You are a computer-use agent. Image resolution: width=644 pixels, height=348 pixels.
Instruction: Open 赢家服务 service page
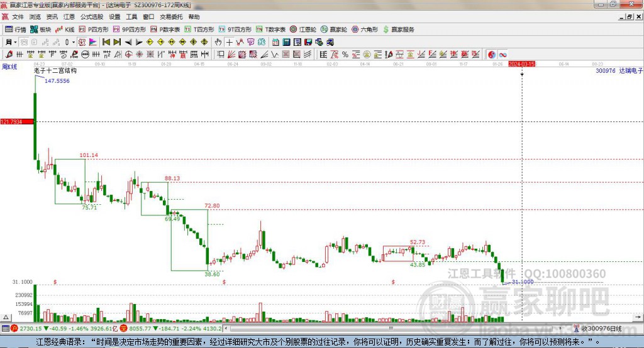[398, 30]
